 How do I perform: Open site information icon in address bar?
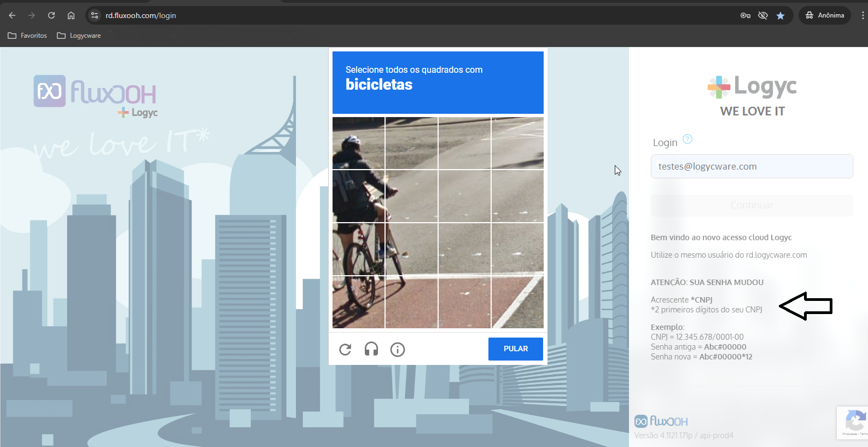[95, 15]
